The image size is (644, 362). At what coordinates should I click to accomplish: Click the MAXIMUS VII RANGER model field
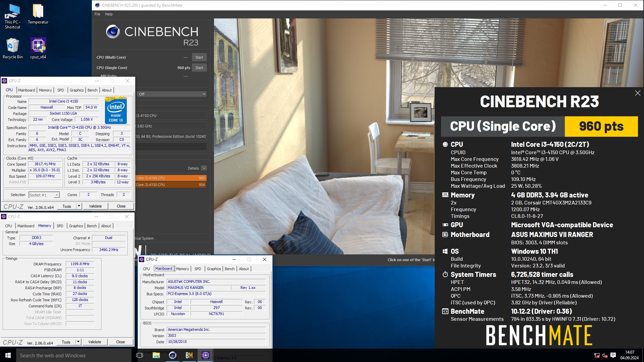pos(198,288)
